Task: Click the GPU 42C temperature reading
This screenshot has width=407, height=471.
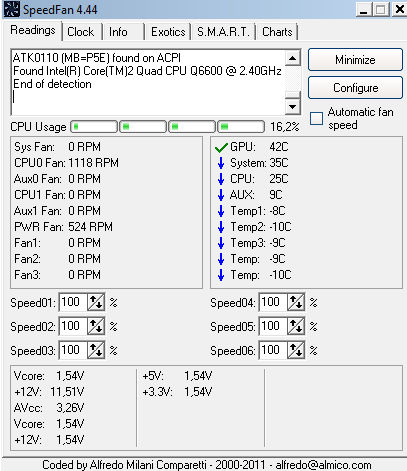Action: pyautogui.click(x=259, y=147)
